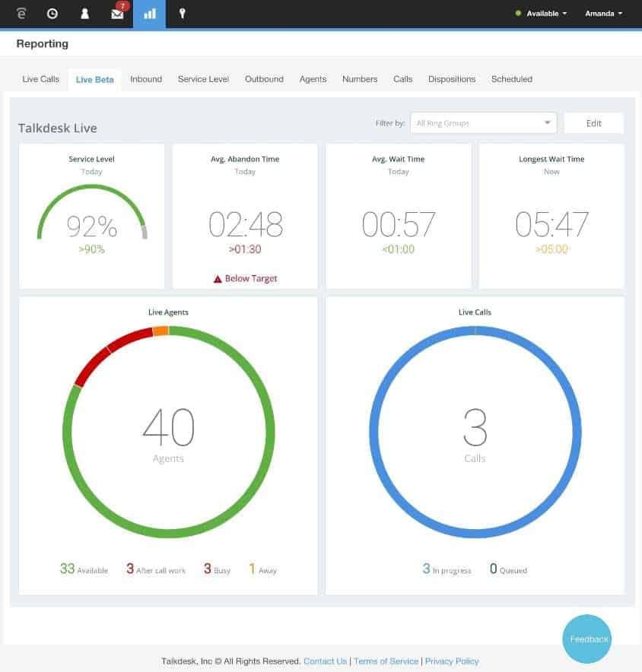Click the red Below Target warning triangle
642x672 pixels.
[x=218, y=279]
